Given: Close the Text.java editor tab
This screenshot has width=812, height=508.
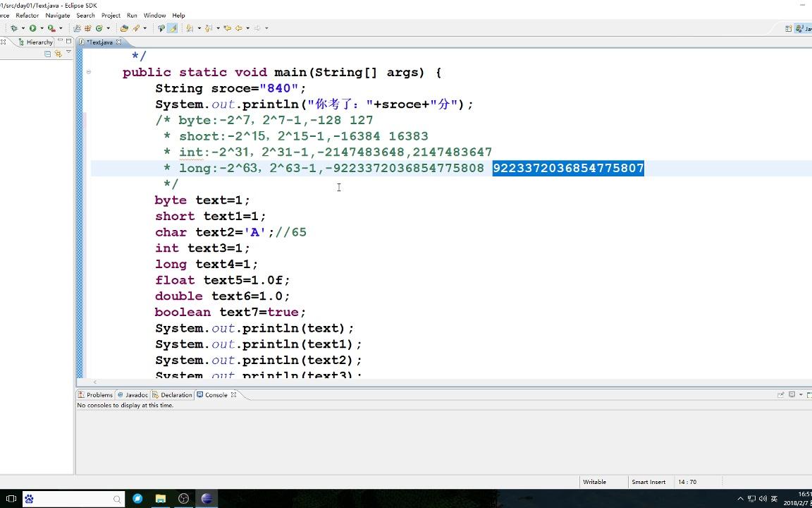Looking at the screenshot, I should point(119,42).
